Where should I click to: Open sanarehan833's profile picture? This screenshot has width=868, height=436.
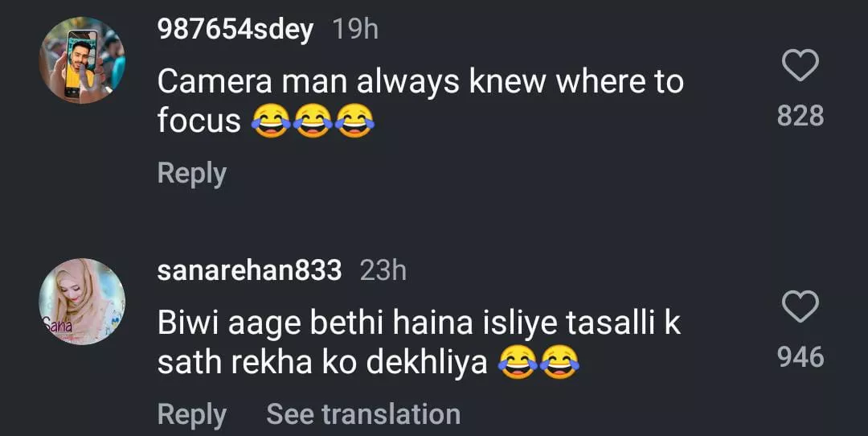(82, 301)
